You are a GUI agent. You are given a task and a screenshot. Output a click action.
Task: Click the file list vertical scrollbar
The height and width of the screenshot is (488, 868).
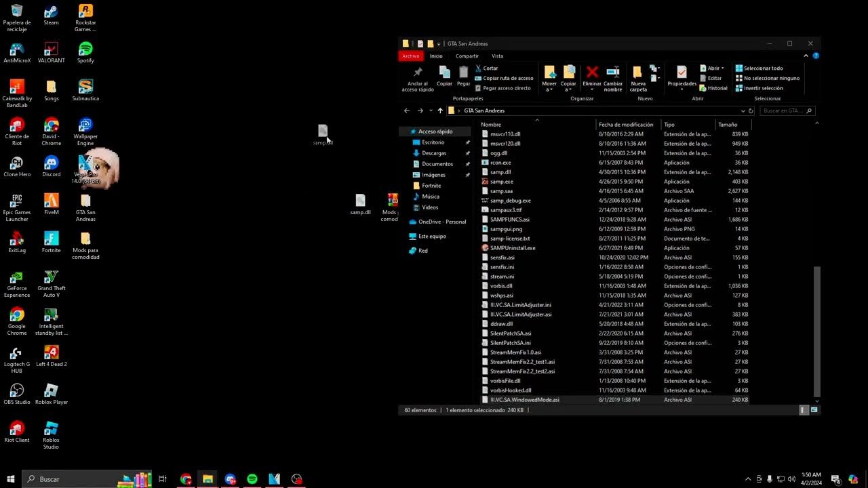coord(816,331)
